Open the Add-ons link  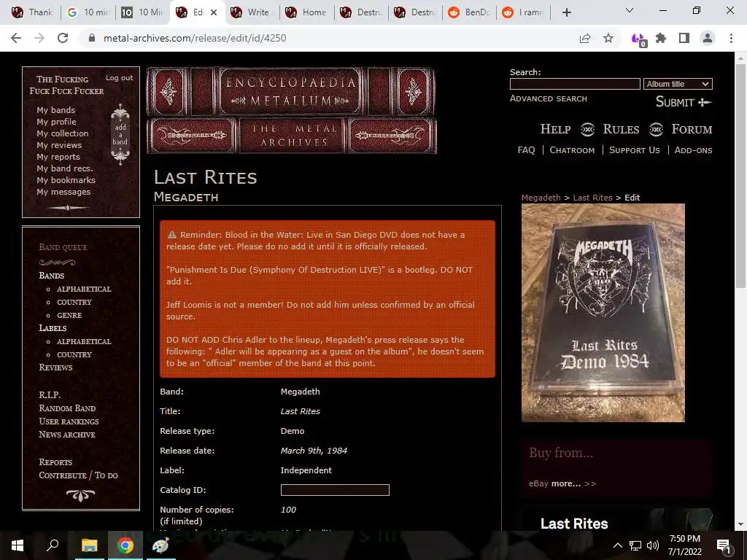[x=693, y=150]
